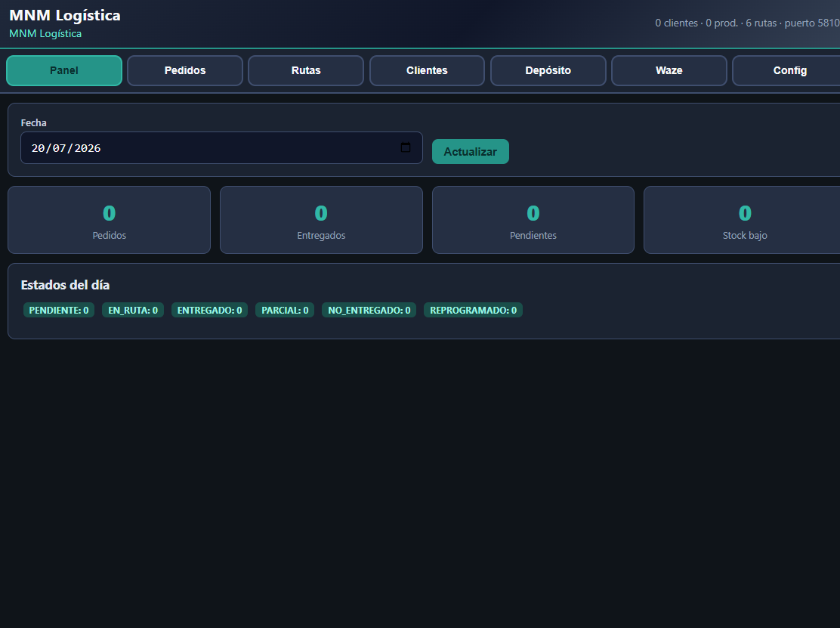Click the PENDIENTE: 0 status badge
Image resolution: width=840 pixels, height=628 pixels.
[59, 311]
